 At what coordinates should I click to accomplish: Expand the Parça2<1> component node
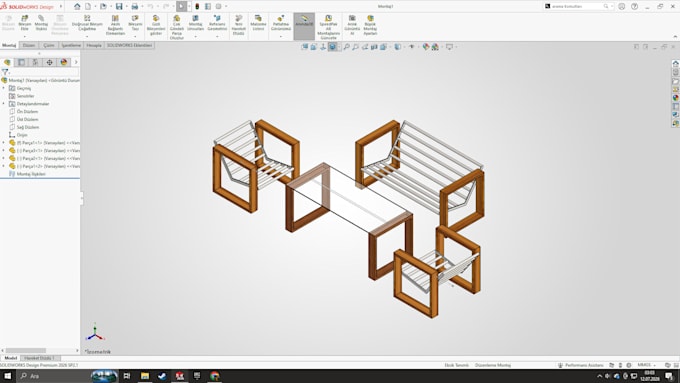pos(4,158)
